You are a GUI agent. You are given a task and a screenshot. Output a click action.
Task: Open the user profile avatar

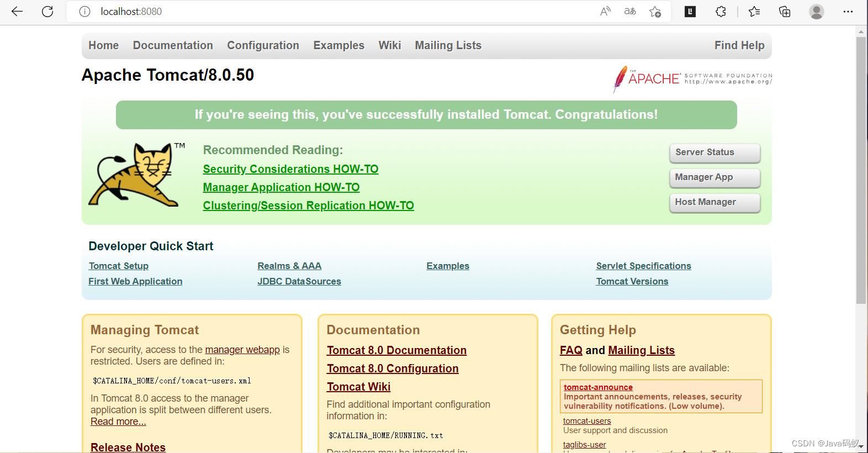(817, 12)
